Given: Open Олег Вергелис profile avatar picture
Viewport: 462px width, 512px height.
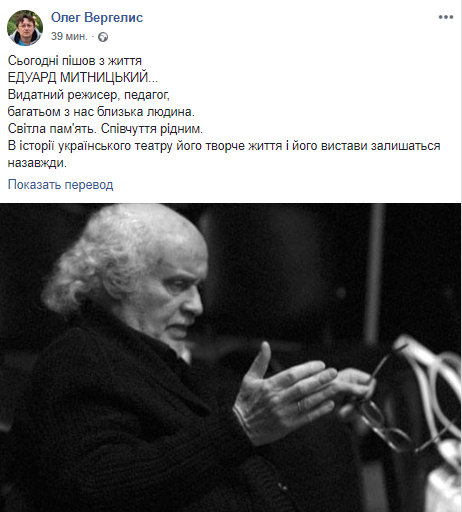Looking at the screenshot, I should click(x=25, y=28).
